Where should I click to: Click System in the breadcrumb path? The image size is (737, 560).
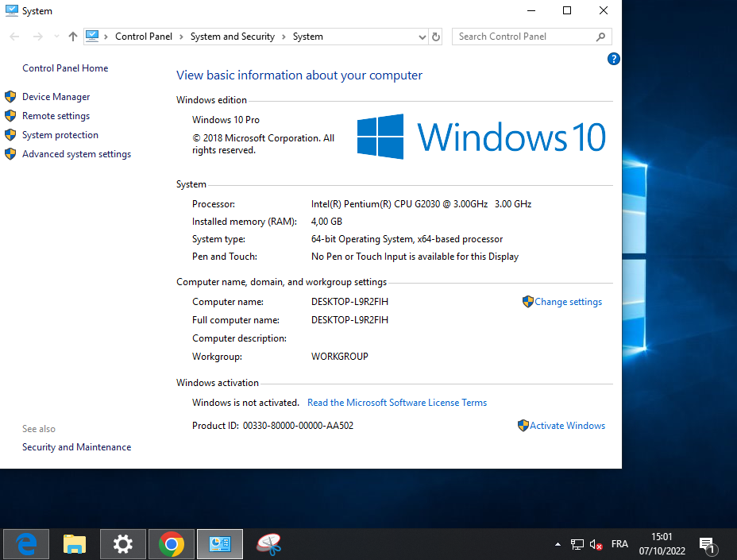(x=308, y=37)
